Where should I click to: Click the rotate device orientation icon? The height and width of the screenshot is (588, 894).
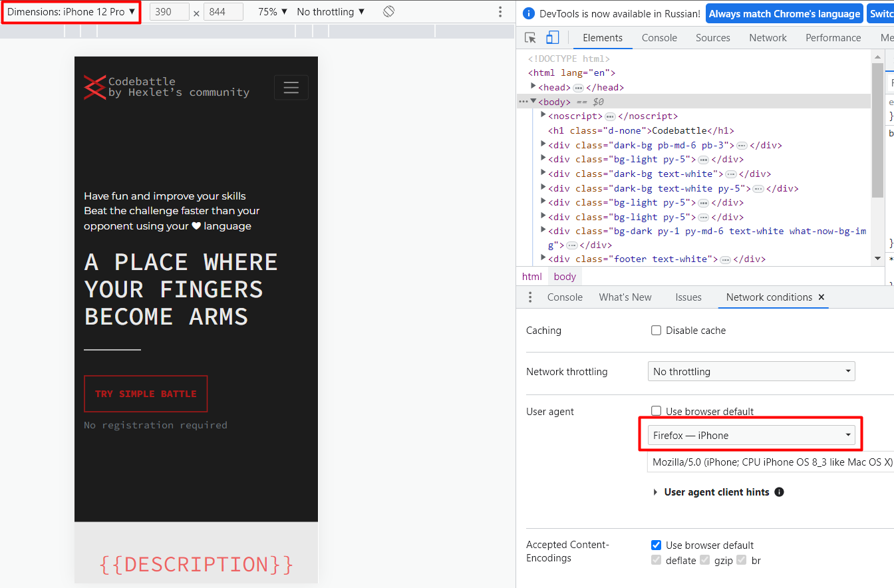coord(389,11)
